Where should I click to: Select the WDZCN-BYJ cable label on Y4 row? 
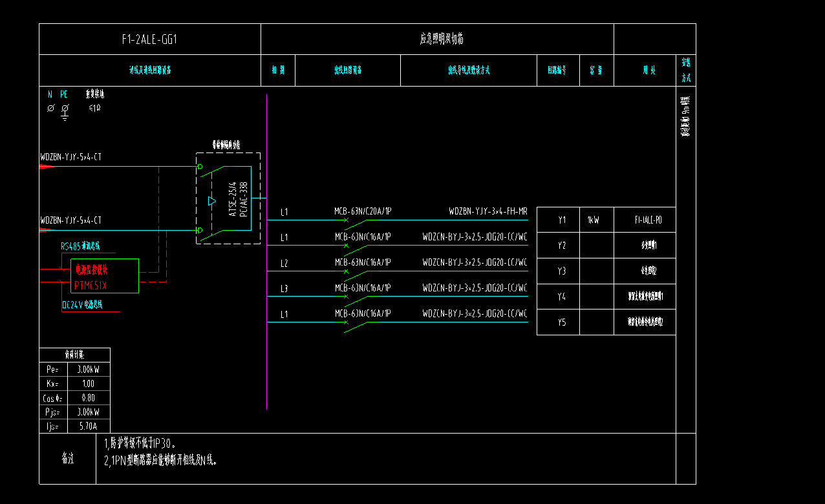475,288
